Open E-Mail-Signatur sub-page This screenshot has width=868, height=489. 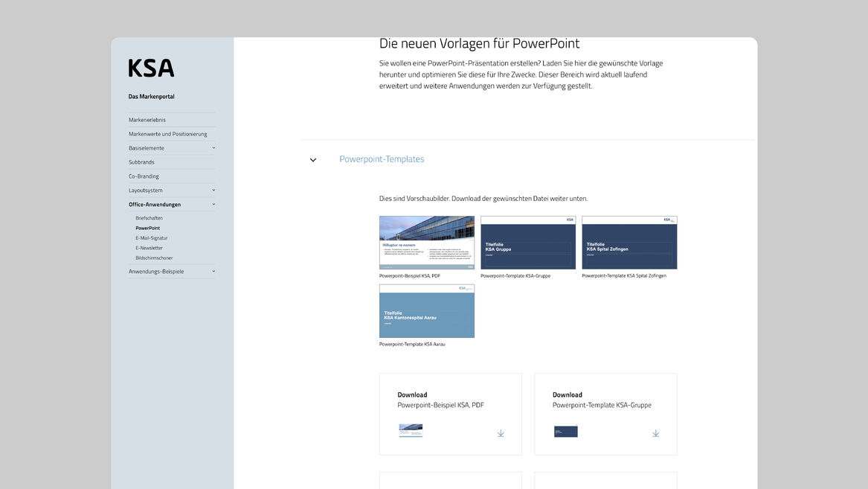[151, 238]
